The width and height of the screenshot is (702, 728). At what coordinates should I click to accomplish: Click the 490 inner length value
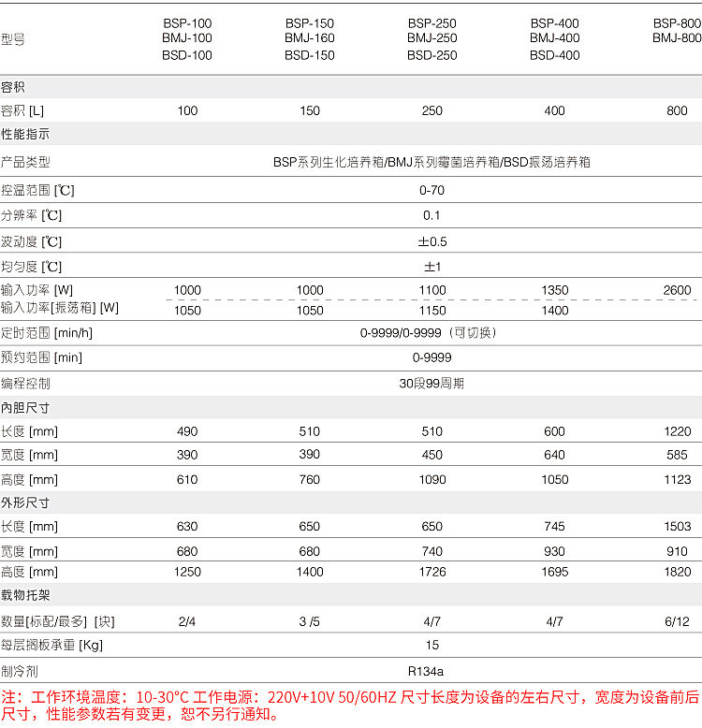tap(187, 431)
